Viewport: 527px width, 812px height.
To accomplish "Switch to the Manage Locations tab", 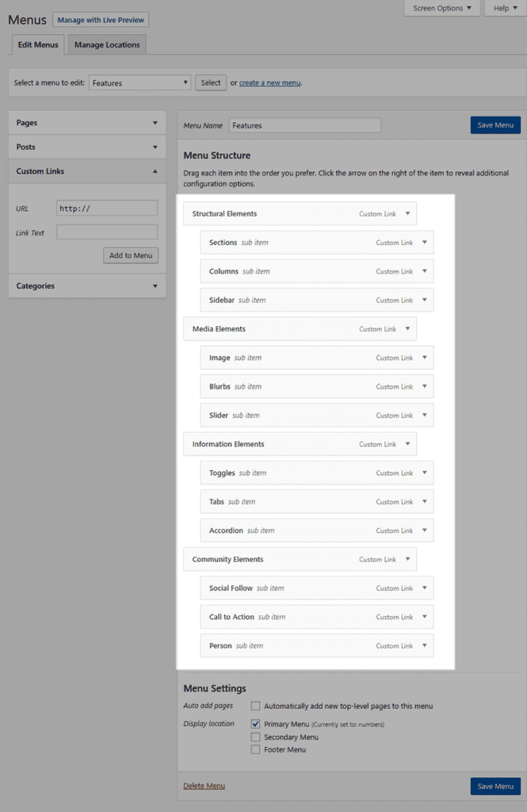I will pos(107,45).
